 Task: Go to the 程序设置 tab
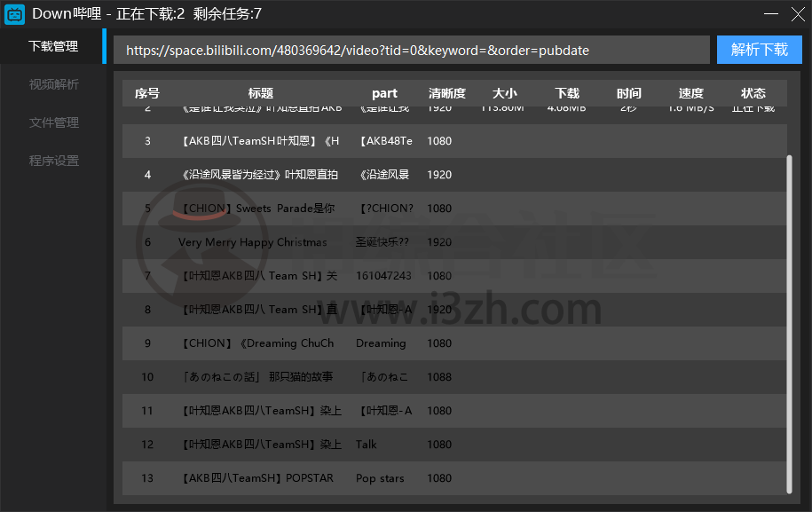pos(53,161)
